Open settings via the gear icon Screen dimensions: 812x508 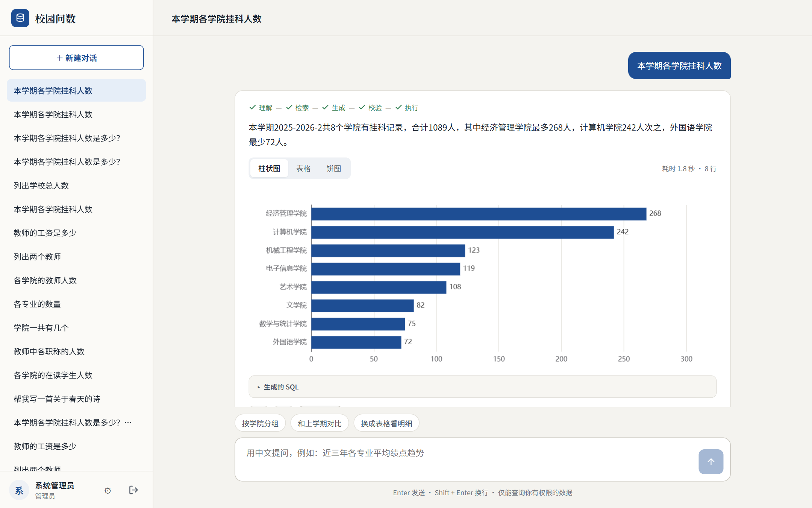(108, 491)
